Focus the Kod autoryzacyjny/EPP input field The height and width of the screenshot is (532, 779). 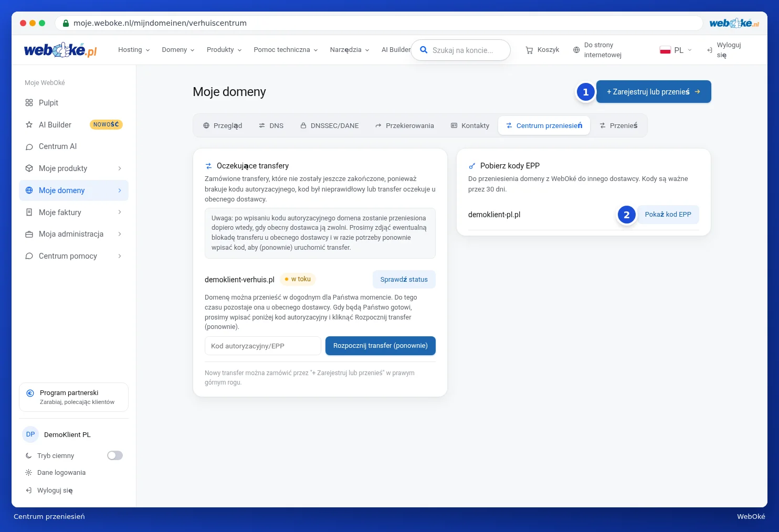(263, 346)
